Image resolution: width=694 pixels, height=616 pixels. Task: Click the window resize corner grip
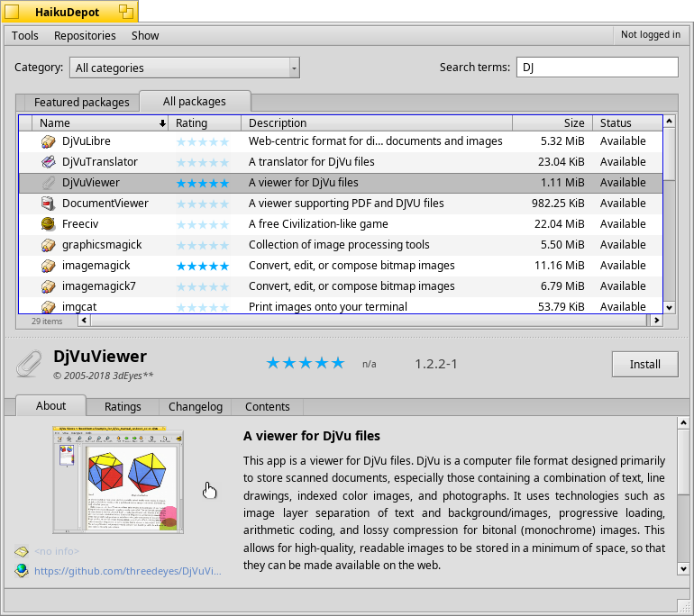coord(684,605)
